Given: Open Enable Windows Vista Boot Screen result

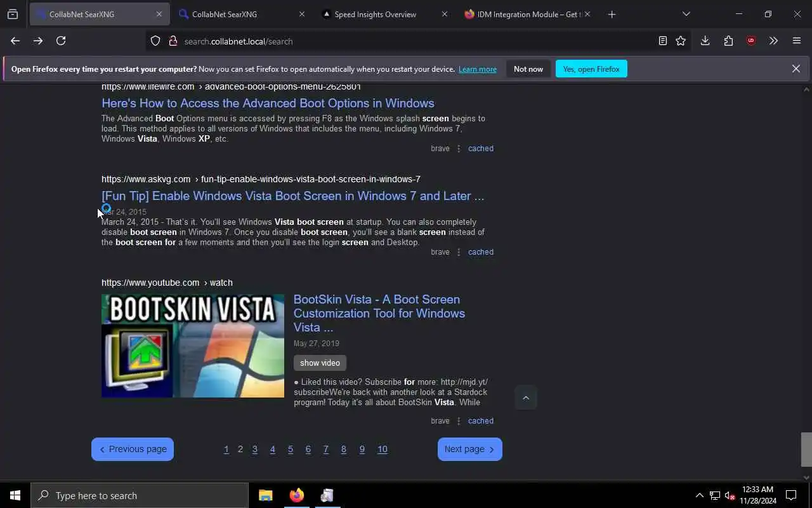Looking at the screenshot, I should coord(292,196).
